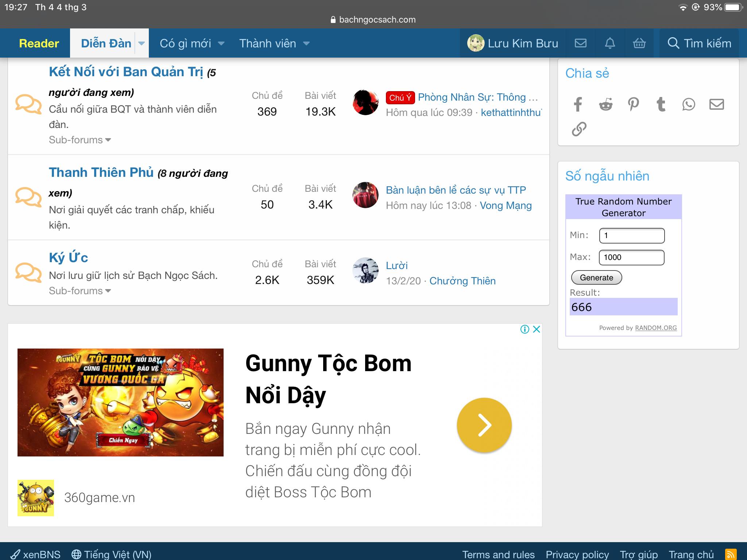The width and height of the screenshot is (747, 560).
Task: Open shopping basket icon in navbar
Action: [x=639, y=43]
